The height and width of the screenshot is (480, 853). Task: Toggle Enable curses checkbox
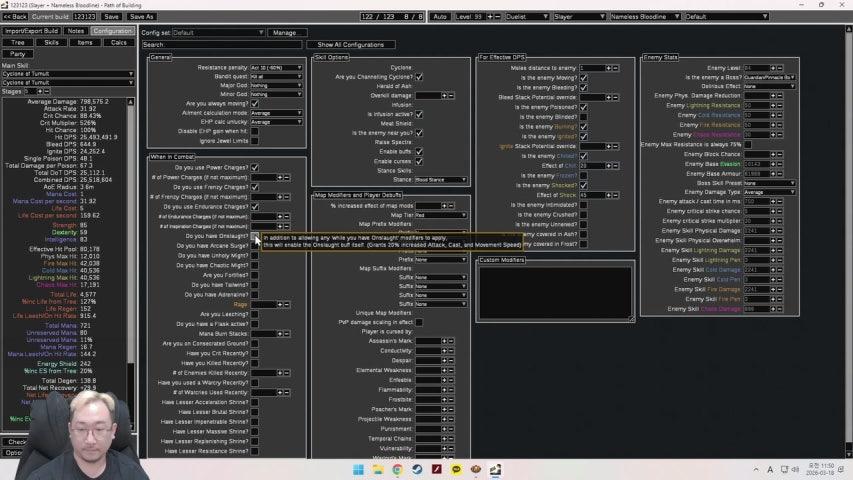click(x=419, y=162)
